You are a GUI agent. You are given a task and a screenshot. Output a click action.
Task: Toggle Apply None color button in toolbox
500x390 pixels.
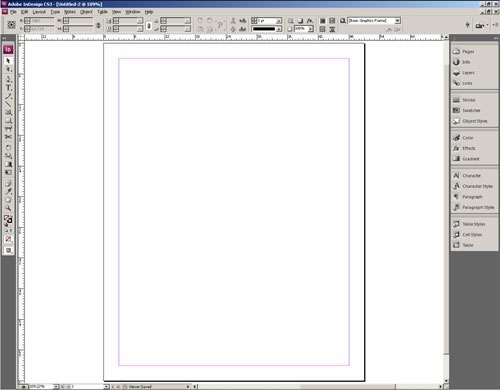[8, 239]
